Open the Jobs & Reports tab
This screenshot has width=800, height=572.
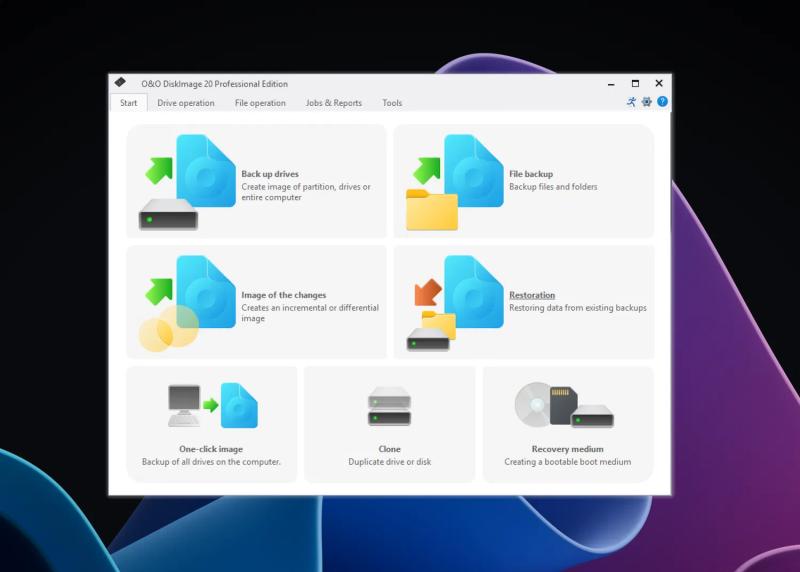[x=334, y=103]
